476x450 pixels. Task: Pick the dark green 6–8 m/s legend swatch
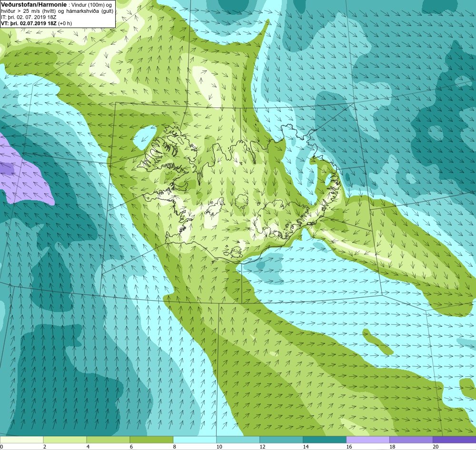click(151, 440)
